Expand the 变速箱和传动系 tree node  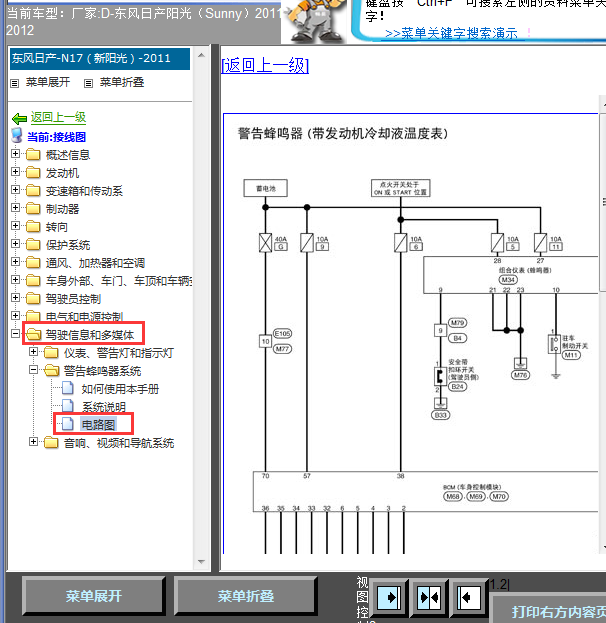15,190
